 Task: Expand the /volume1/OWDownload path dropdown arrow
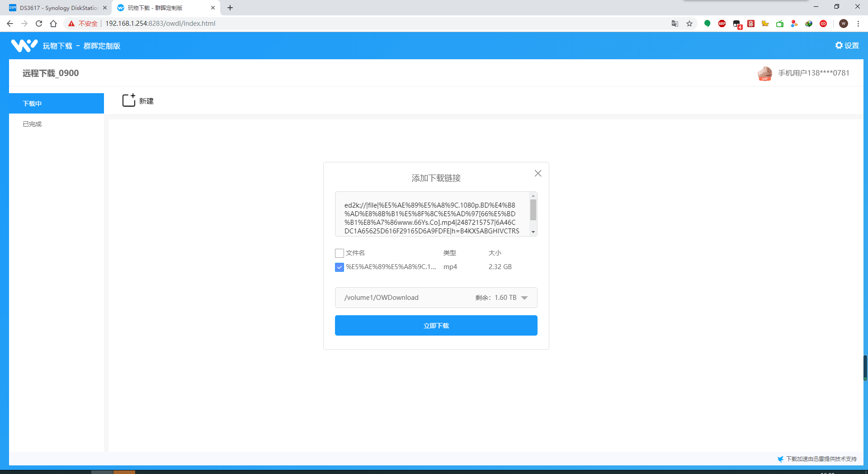[x=524, y=298]
